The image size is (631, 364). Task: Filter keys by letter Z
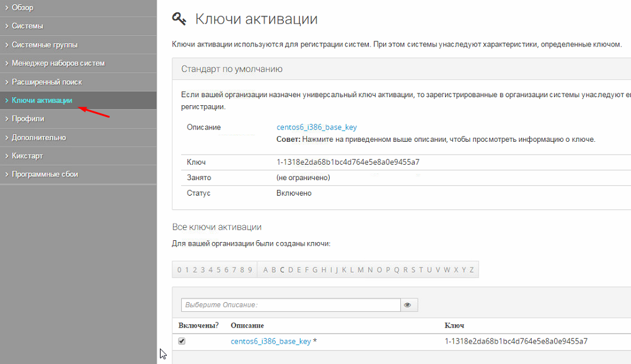pyautogui.click(x=472, y=270)
